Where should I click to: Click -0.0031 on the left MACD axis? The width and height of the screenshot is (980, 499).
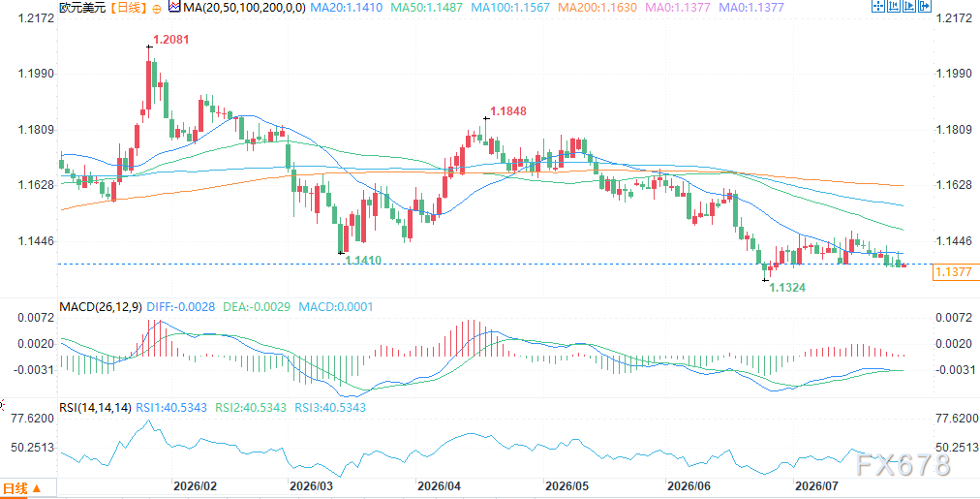[x=33, y=370]
